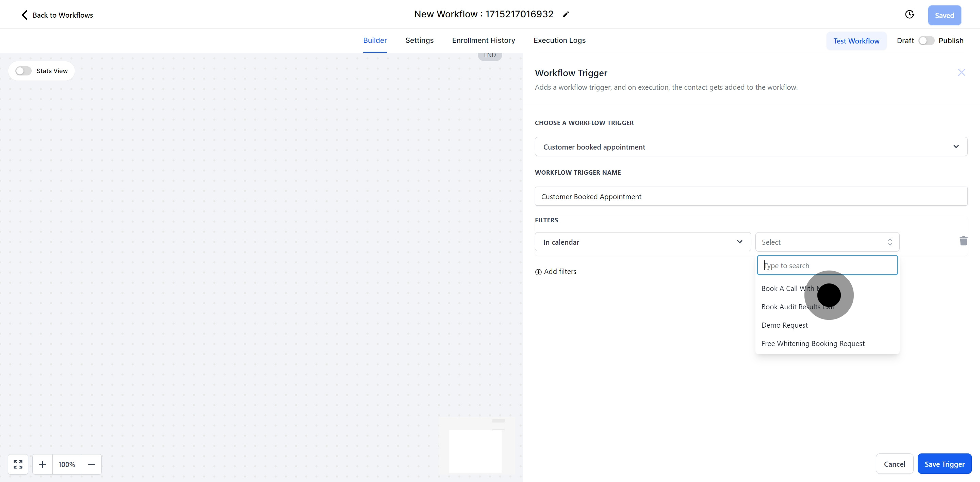Click the Add filters plus icon
This screenshot has width=980, height=482.
[538, 272]
